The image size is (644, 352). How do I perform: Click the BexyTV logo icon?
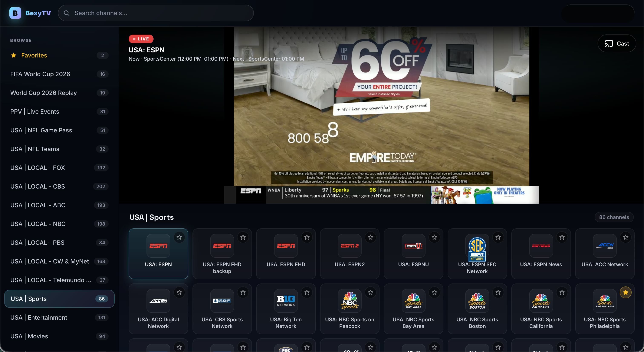click(x=15, y=13)
